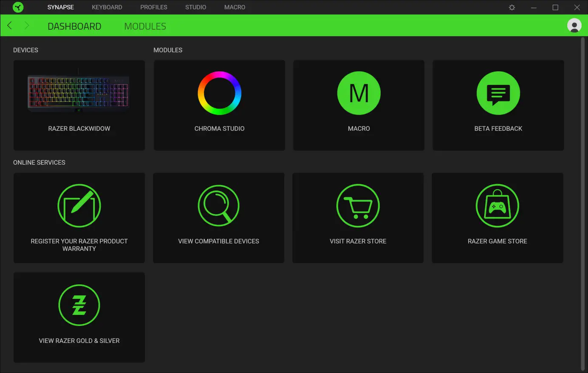
Task: Click the green M Macro module icon
Action: tap(359, 93)
